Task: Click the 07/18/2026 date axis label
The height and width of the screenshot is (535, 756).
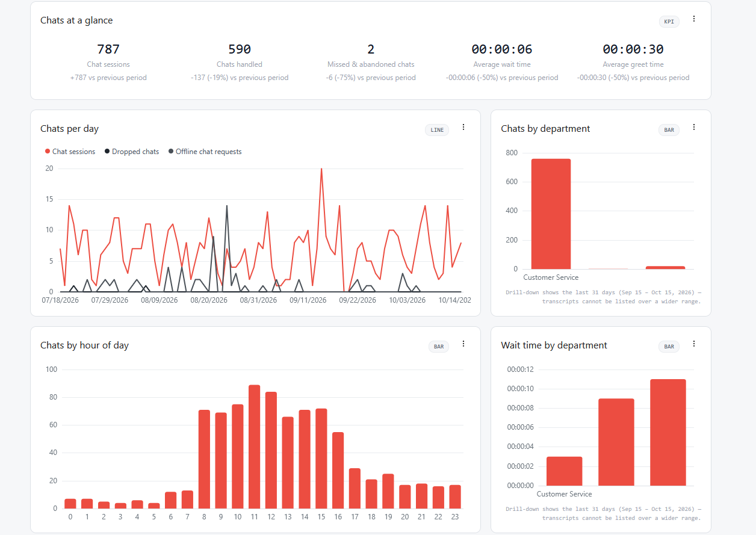Action: coord(60,300)
